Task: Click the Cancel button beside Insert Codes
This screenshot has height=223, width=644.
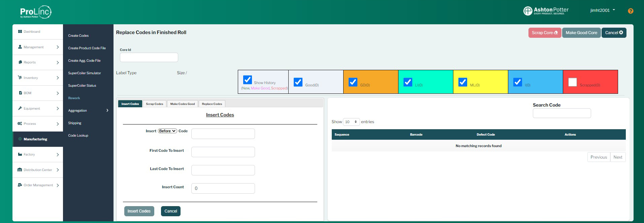Action: [171, 211]
